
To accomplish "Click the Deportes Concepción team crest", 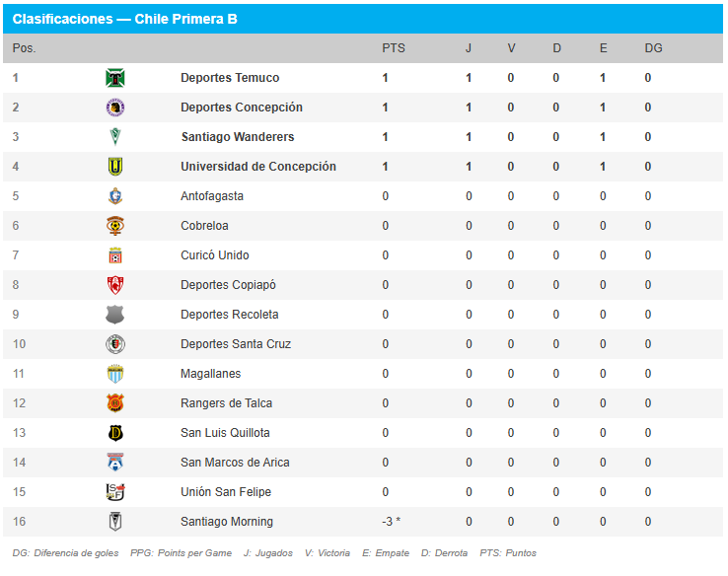I will click(x=115, y=108).
